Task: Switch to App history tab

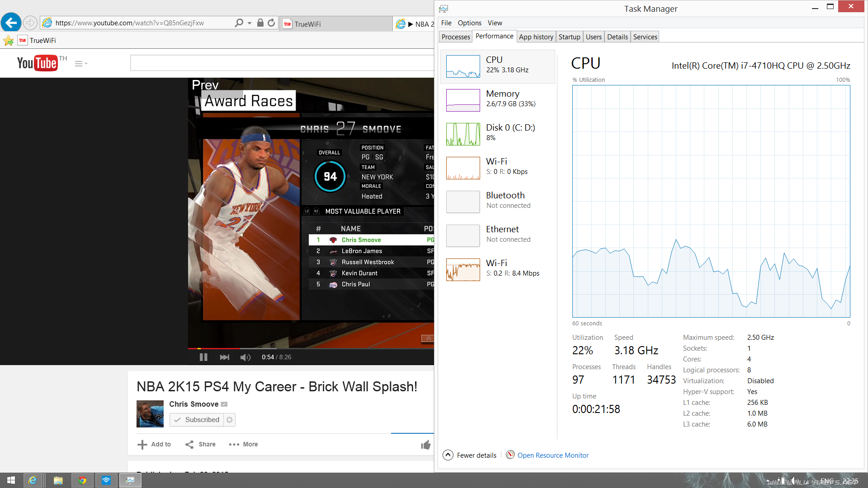Action: click(536, 37)
